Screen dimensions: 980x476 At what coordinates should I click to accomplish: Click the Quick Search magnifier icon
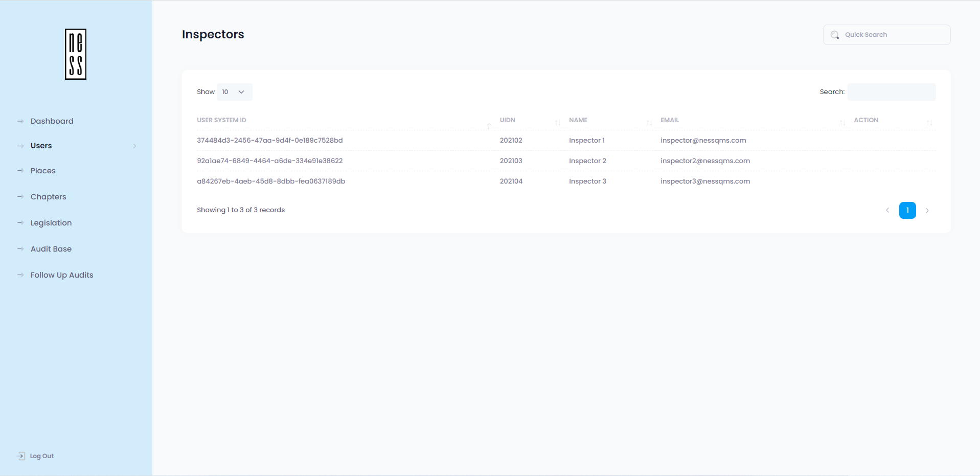[835, 35]
